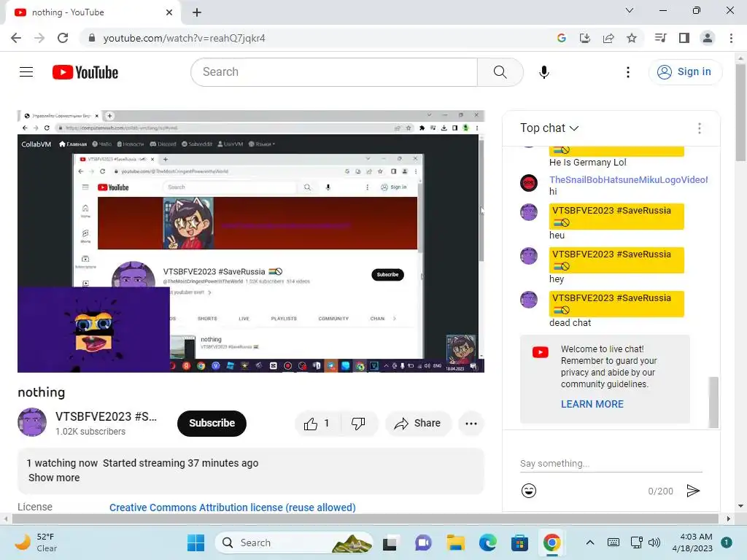747x560 pixels.
Task: Dislike the video with thumbs-down
Action: tap(358, 424)
